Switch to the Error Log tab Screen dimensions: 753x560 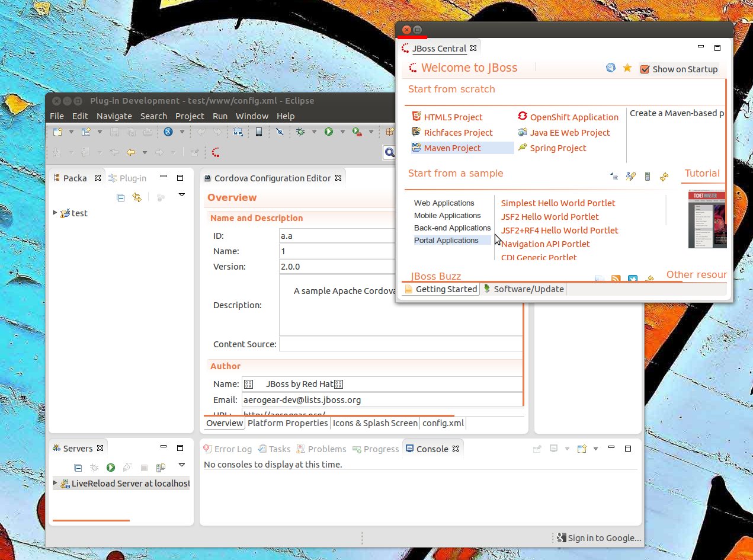pyautogui.click(x=227, y=449)
